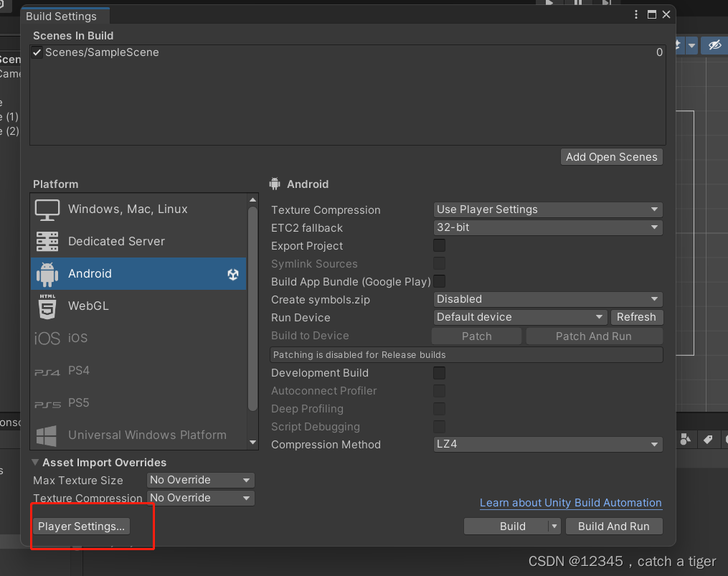
Task: Click Patching is disabled for Release builds message
Action: point(467,355)
